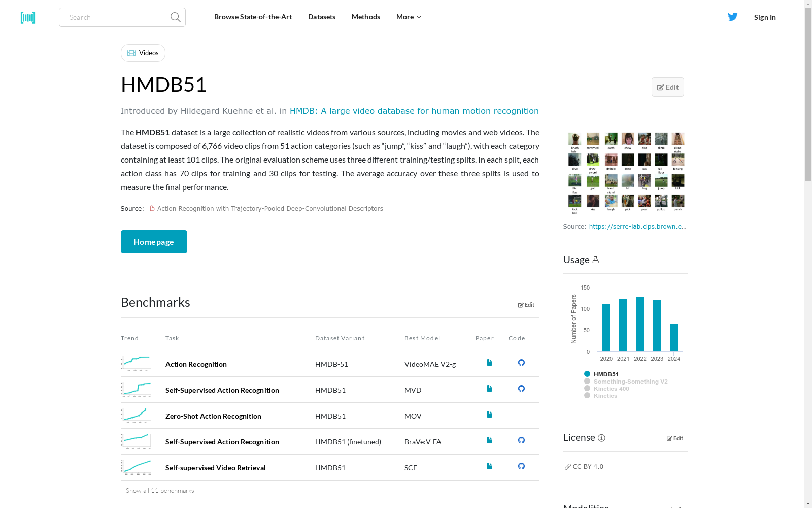The image size is (812, 508).
Task: Click the CC BY 4.0 link icon
Action: (x=567, y=467)
